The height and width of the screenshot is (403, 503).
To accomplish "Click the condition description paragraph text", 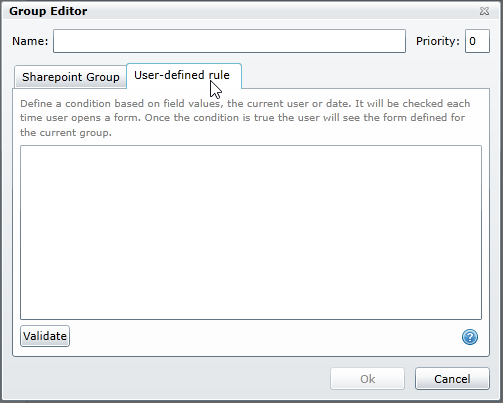I will coord(245,118).
